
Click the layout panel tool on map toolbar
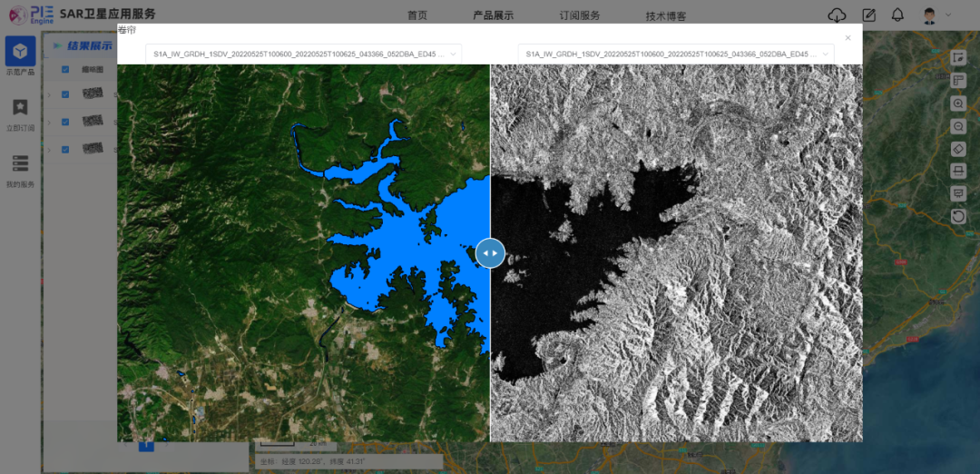coord(958,81)
